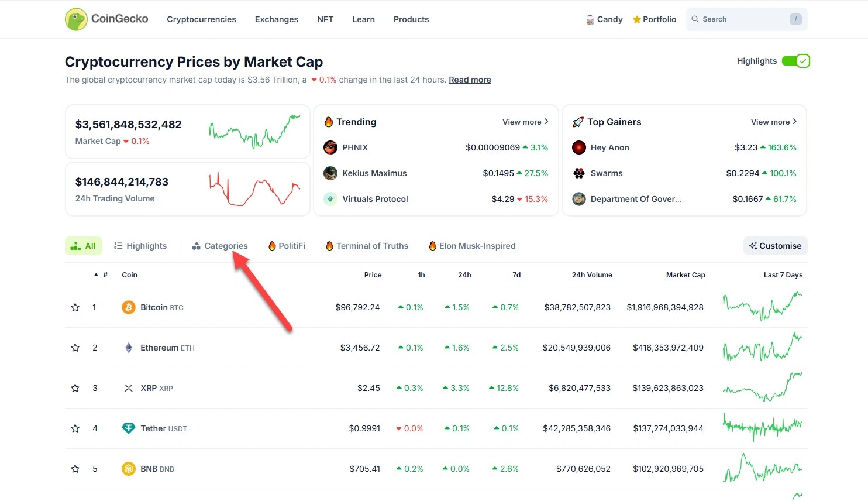Click the Ethereum diamond icon
Screen dimensions: 868x501
(129, 348)
